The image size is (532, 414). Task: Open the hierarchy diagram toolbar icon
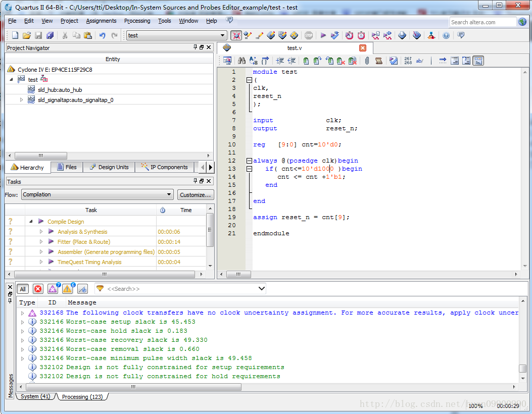coord(431,35)
